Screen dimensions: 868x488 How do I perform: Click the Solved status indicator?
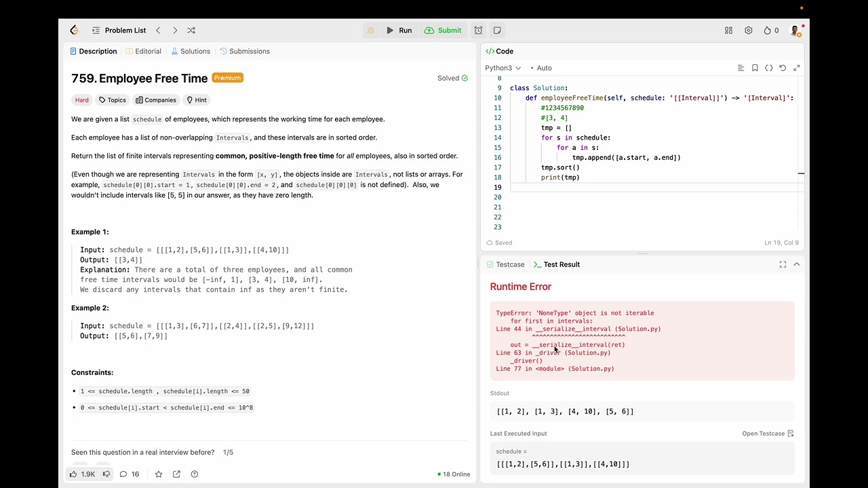452,78
